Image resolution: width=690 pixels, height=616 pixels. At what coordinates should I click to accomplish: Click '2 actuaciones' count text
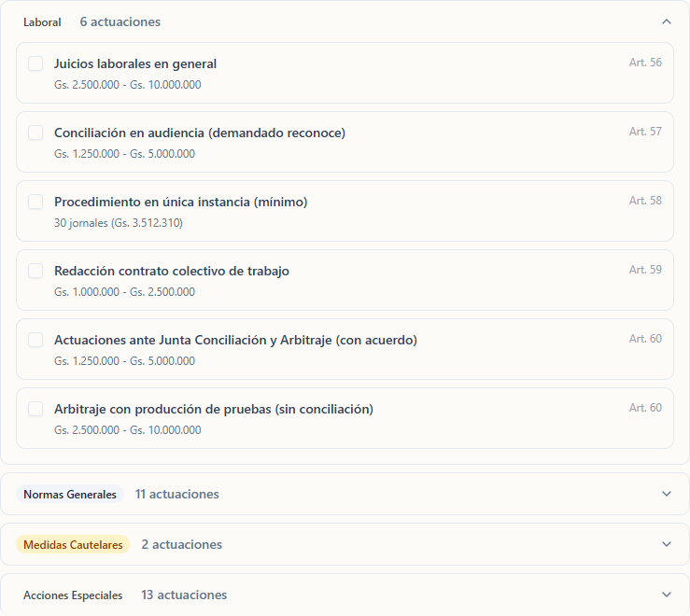(x=182, y=544)
